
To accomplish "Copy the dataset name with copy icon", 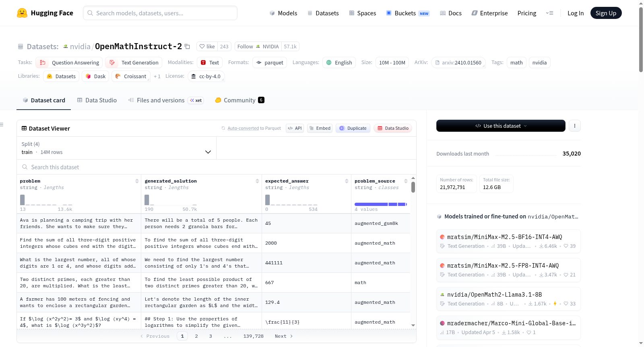I will coord(187,46).
